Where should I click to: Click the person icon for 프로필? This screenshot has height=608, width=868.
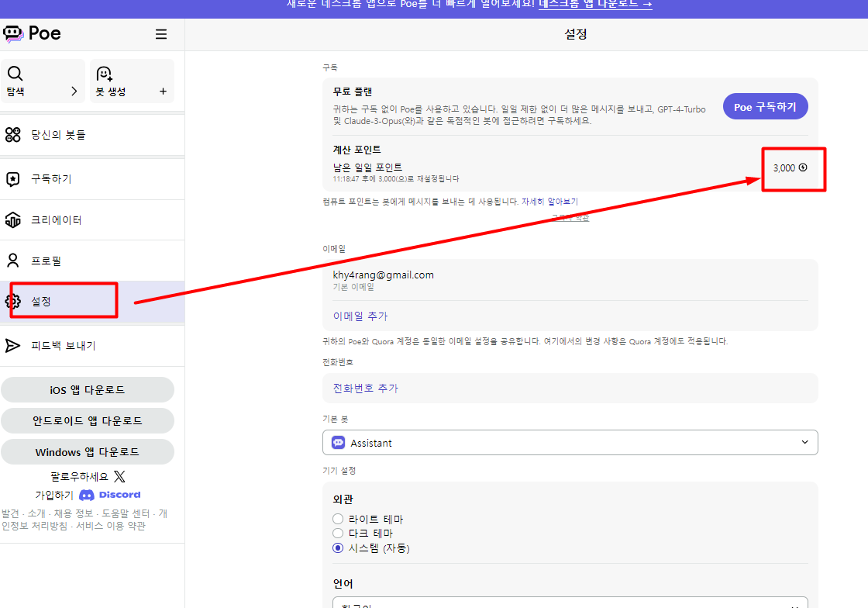12,261
